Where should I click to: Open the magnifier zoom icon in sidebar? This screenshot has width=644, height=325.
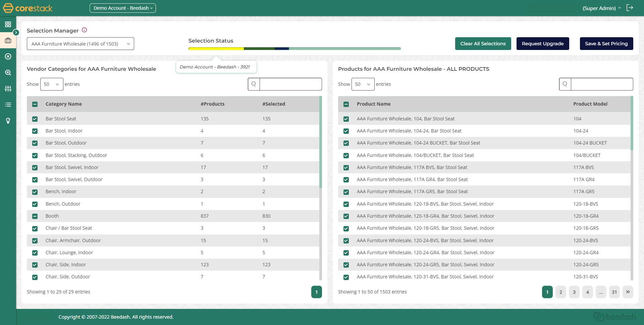(x=8, y=72)
